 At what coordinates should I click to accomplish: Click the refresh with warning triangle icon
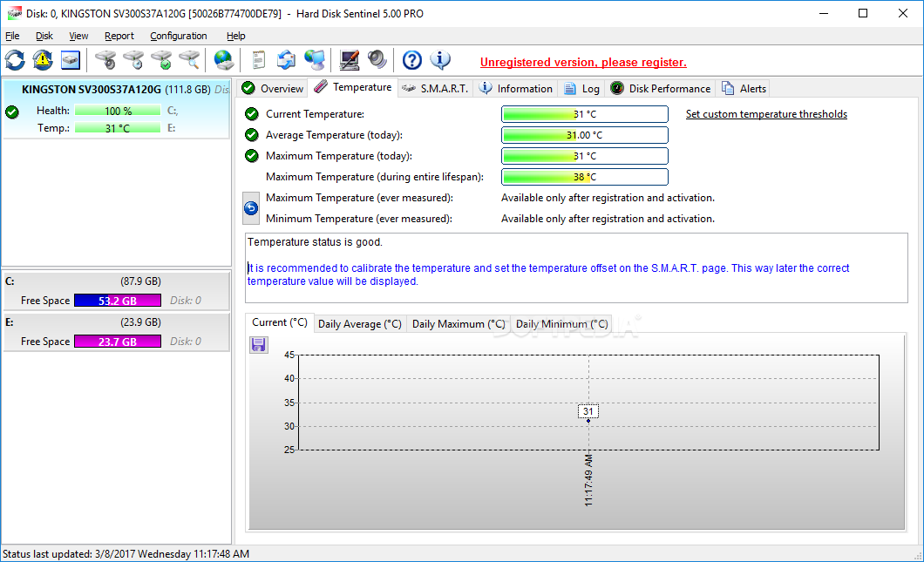pyautogui.click(x=43, y=60)
